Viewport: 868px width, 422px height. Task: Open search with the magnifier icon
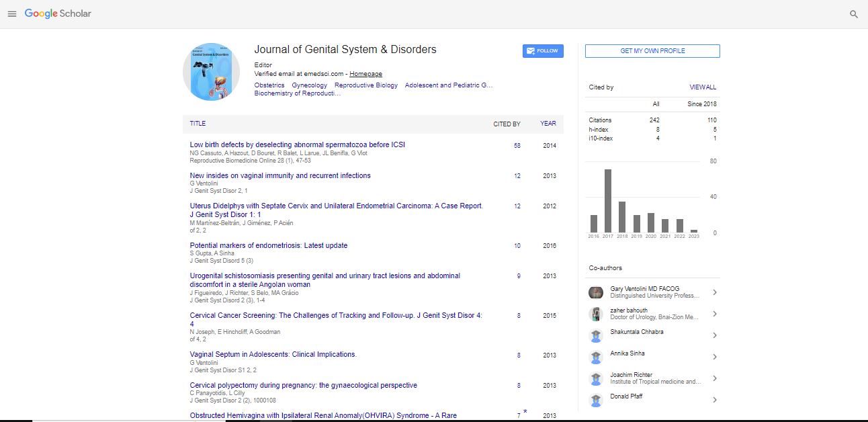click(854, 14)
